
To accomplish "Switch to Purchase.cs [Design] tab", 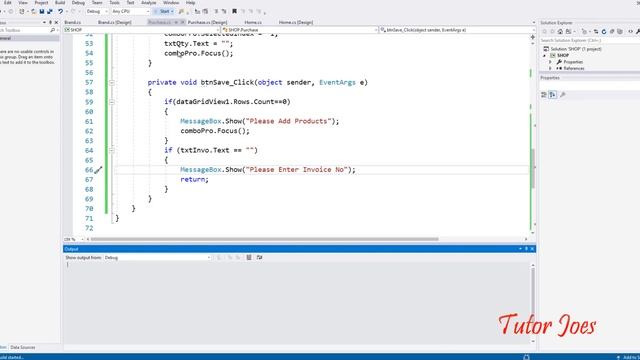I will [207, 22].
